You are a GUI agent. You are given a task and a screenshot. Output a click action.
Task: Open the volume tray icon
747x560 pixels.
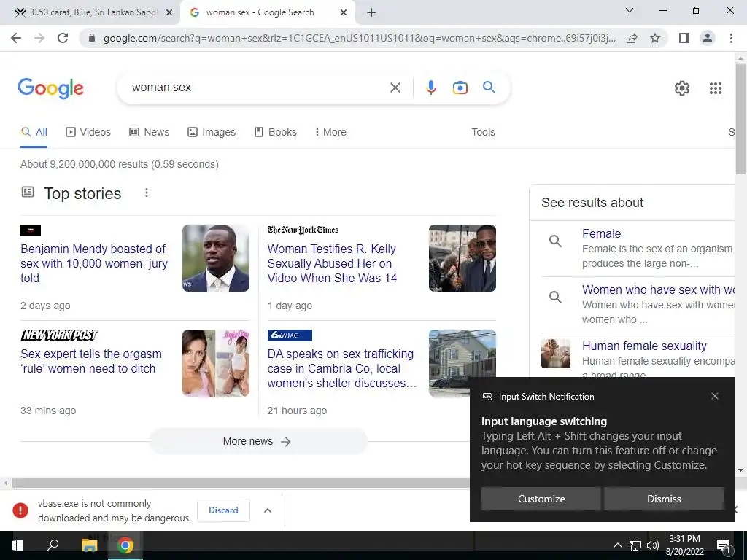coord(653,545)
